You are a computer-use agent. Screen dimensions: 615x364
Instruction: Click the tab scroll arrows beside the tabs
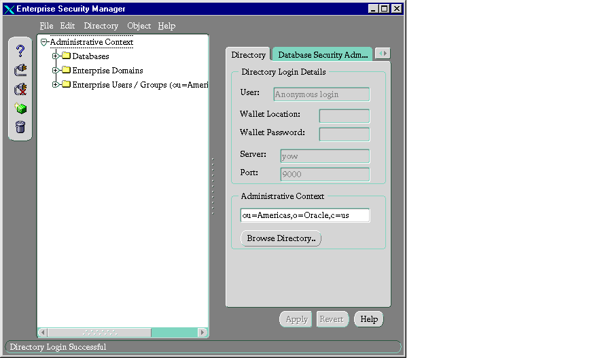click(383, 54)
